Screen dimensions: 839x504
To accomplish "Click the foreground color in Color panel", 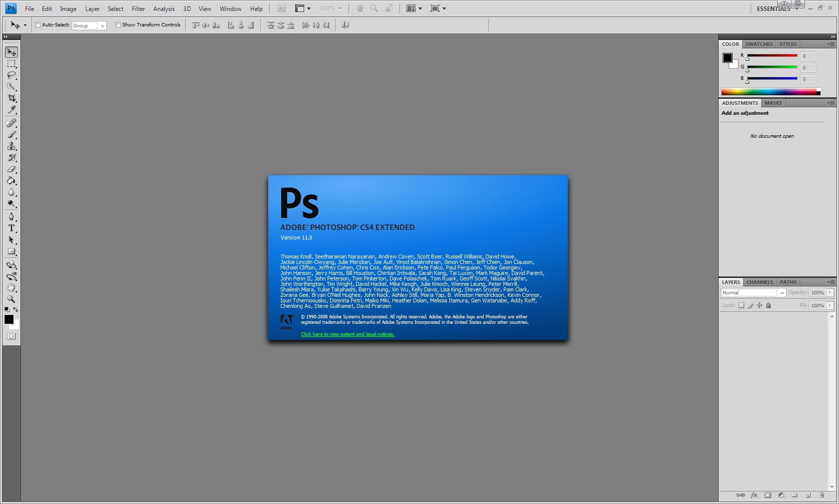I will click(728, 58).
